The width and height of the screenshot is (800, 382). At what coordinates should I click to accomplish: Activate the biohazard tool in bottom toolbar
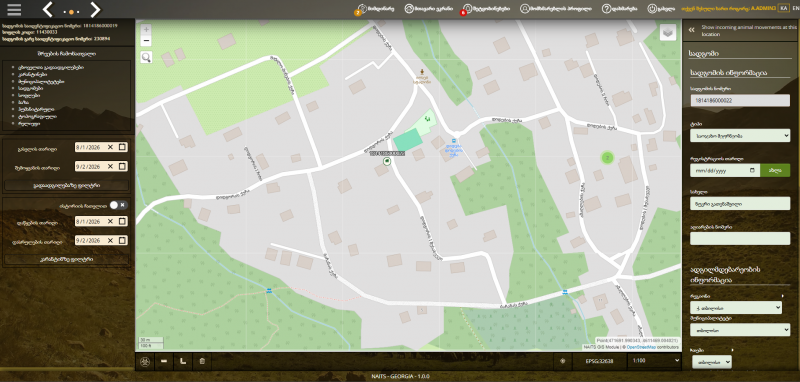[x=145, y=362]
